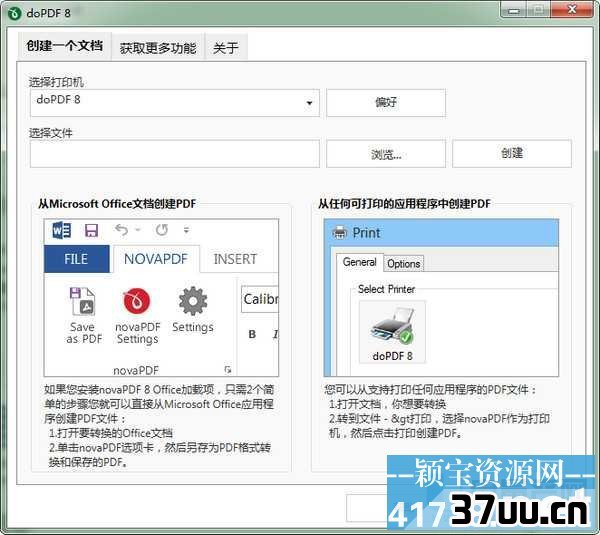Open the quick access customize arrow

pyautogui.click(x=186, y=230)
